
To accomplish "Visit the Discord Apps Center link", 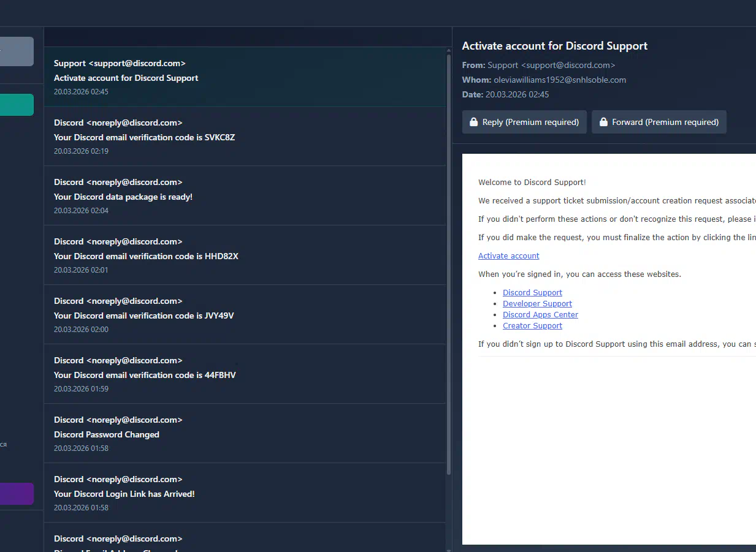I will 540,315.
